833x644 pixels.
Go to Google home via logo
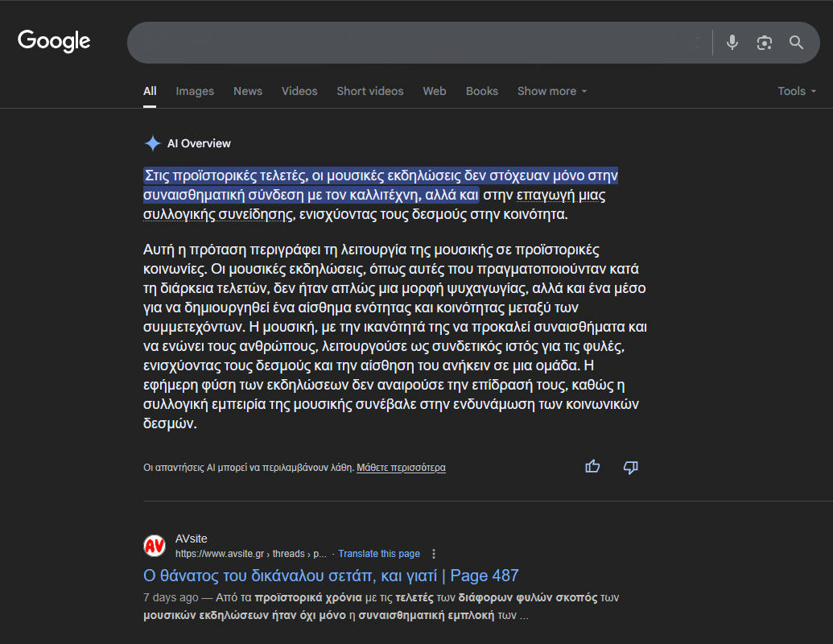(x=54, y=41)
